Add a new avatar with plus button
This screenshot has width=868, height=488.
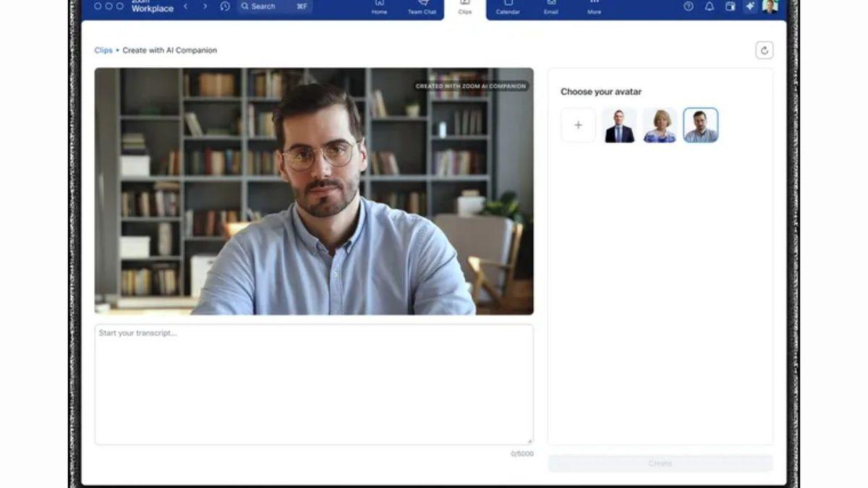[x=578, y=125]
